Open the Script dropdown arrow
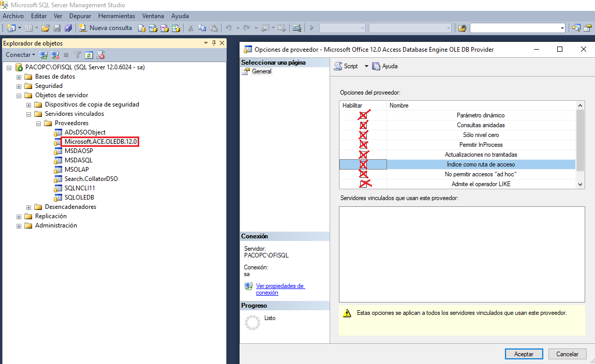The width and height of the screenshot is (595, 364). [x=366, y=66]
